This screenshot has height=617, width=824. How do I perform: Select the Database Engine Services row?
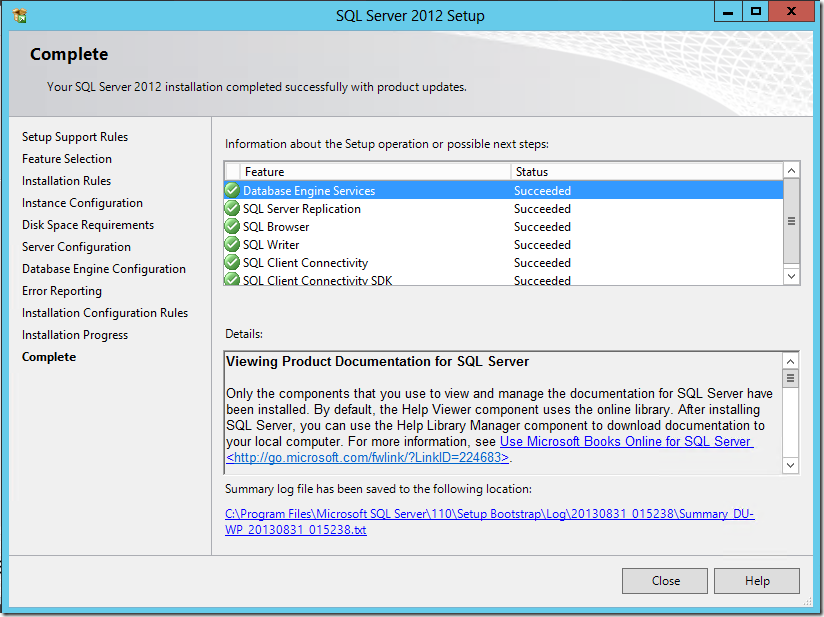pos(503,190)
